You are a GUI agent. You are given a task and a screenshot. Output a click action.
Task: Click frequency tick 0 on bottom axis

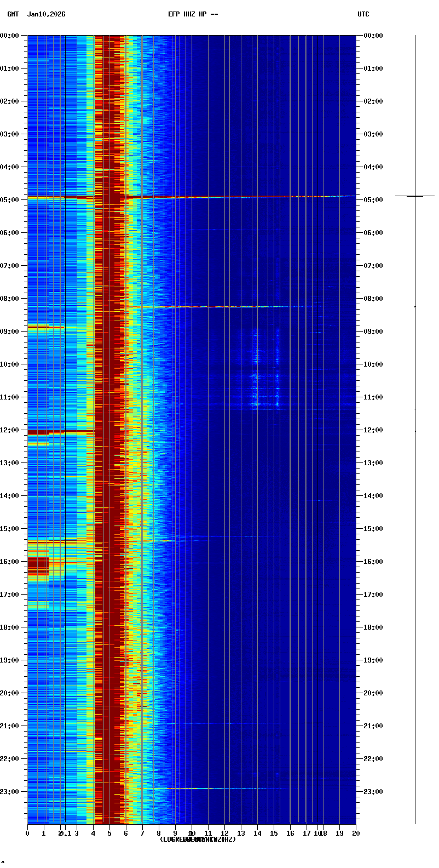click(x=27, y=833)
